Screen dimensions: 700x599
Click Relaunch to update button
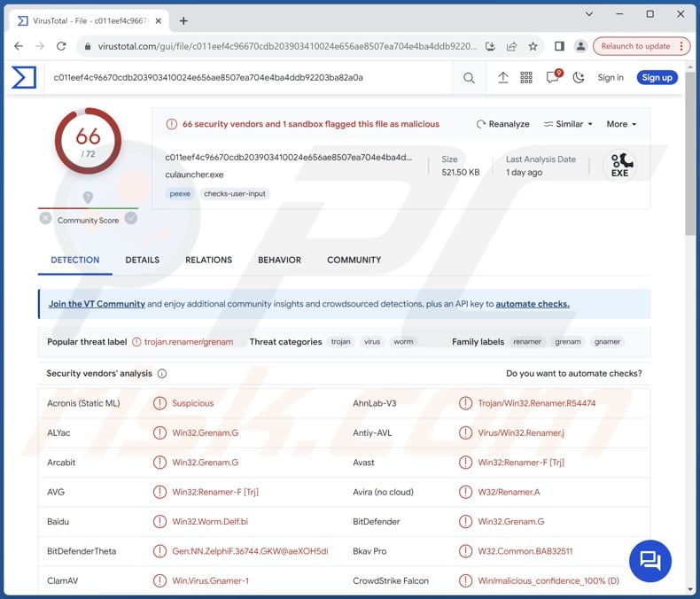coord(635,46)
